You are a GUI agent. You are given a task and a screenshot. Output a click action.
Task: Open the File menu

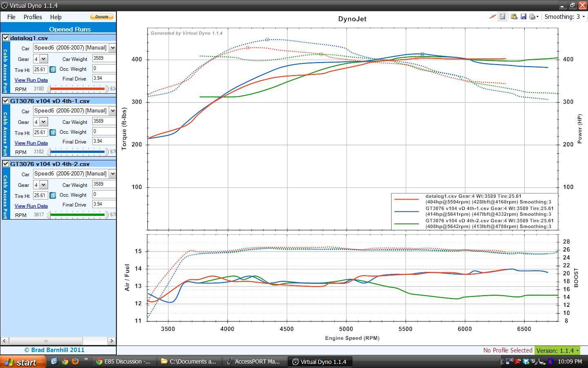11,17
